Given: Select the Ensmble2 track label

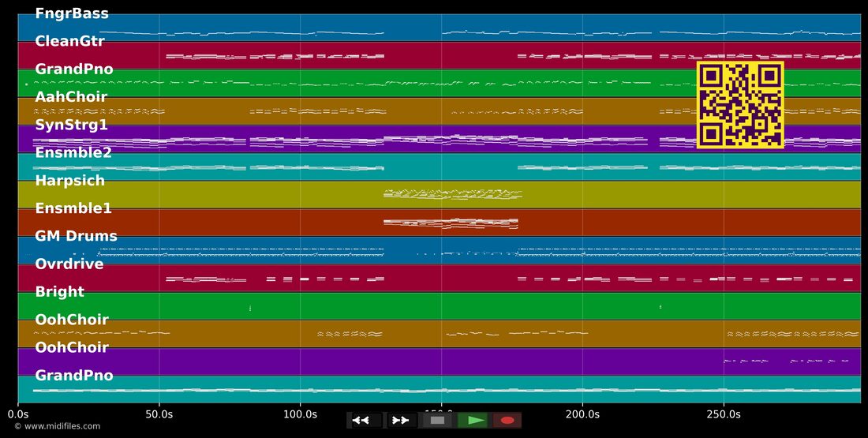Looking at the screenshot, I should click(x=73, y=152).
